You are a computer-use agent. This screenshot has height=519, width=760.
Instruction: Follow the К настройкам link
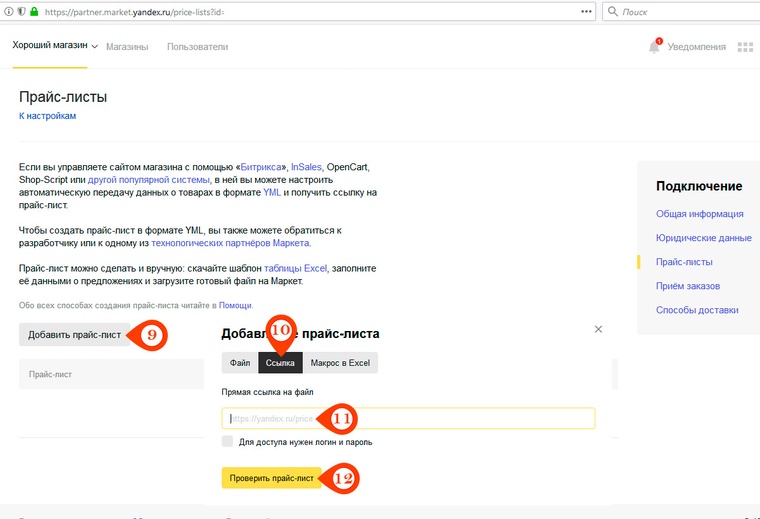[47, 116]
